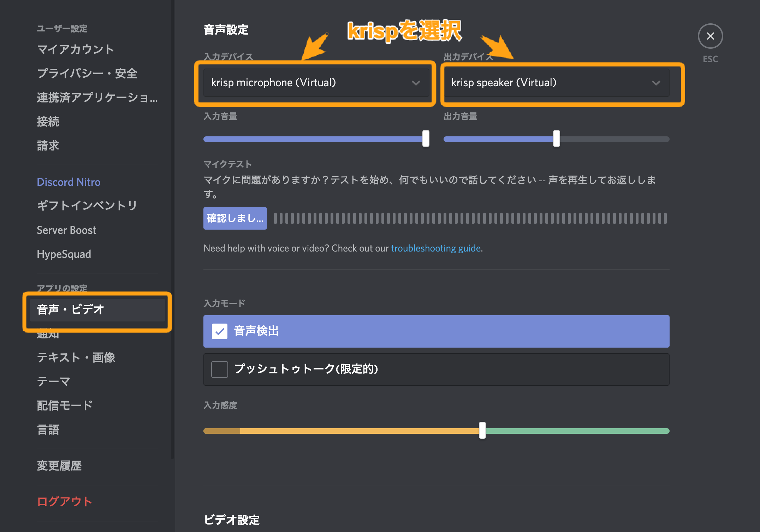This screenshot has height=532, width=760.
Task: Open HypeSquad page
Action: [64, 254]
